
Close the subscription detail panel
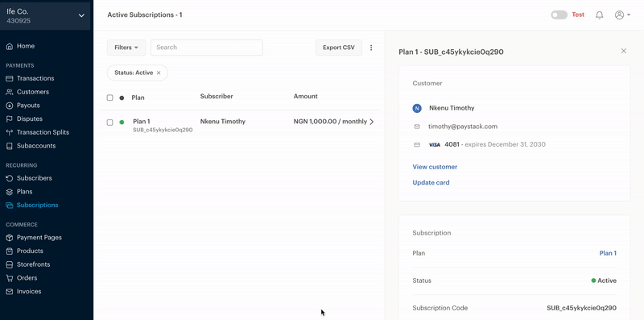tap(623, 51)
